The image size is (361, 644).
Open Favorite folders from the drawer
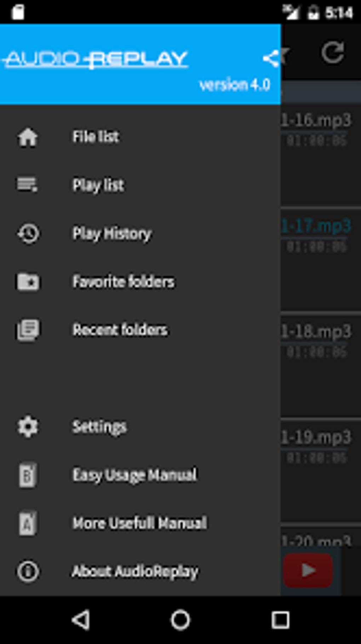click(x=123, y=282)
